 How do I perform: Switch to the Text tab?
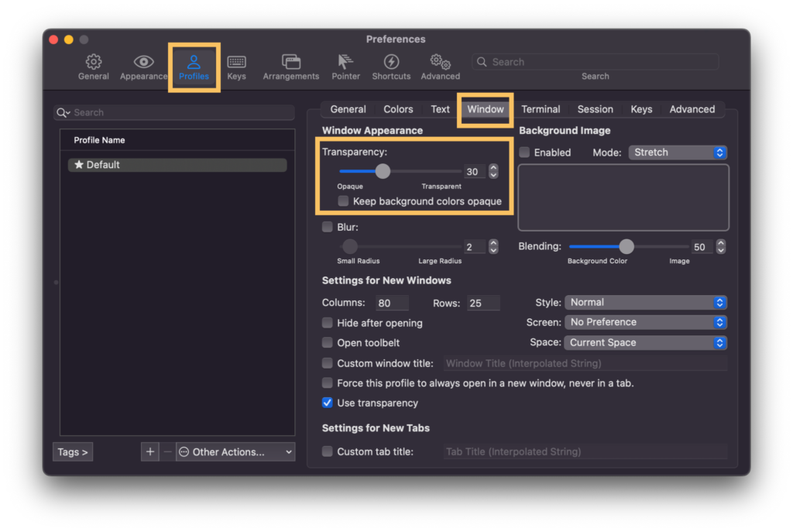coord(440,109)
